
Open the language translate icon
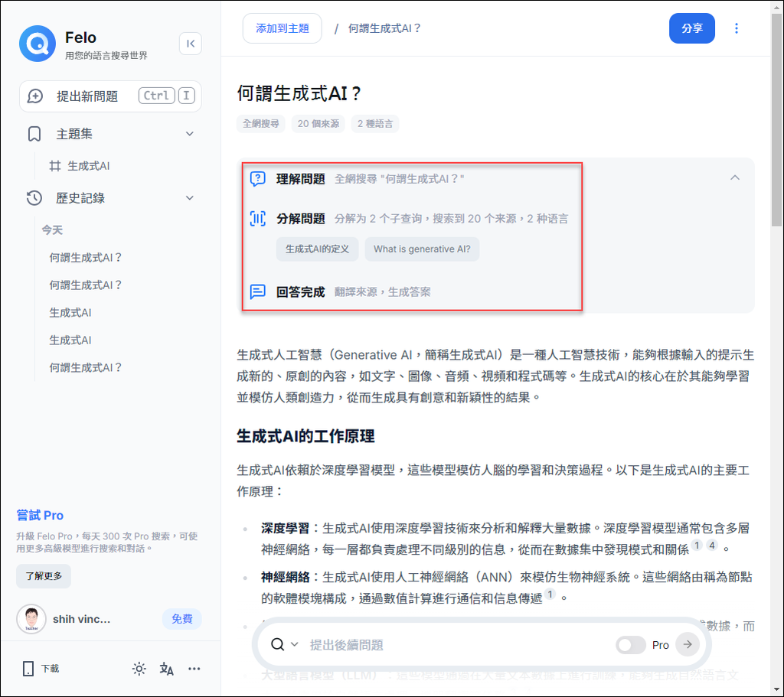[x=166, y=669]
